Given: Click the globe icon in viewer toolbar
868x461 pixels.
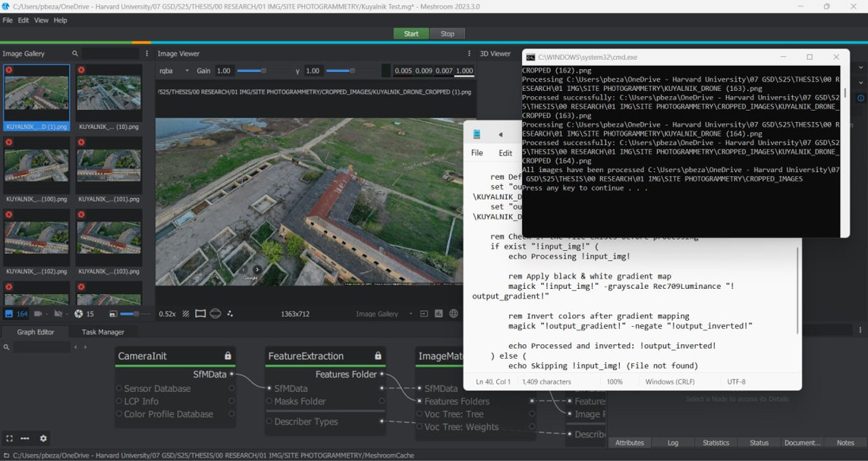Looking at the screenshot, I should (454, 314).
